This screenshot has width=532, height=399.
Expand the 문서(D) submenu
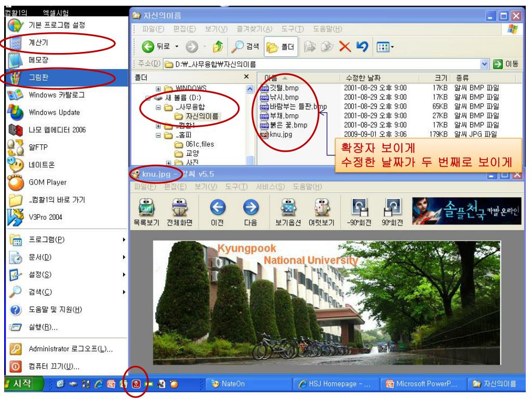point(66,257)
